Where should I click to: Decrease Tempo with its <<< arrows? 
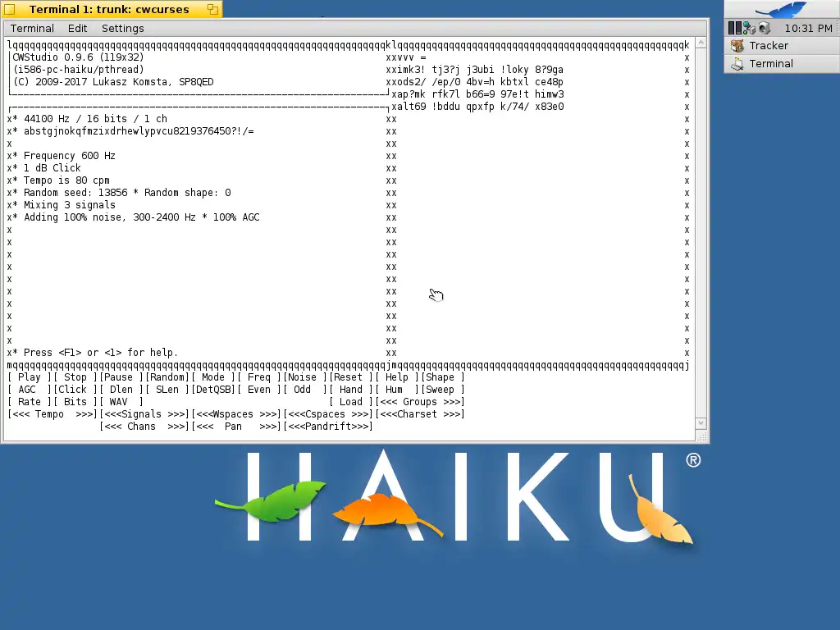click(x=21, y=414)
